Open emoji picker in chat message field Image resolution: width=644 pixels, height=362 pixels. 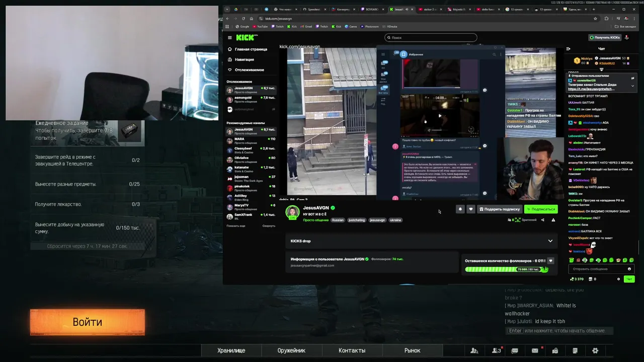[x=629, y=269]
